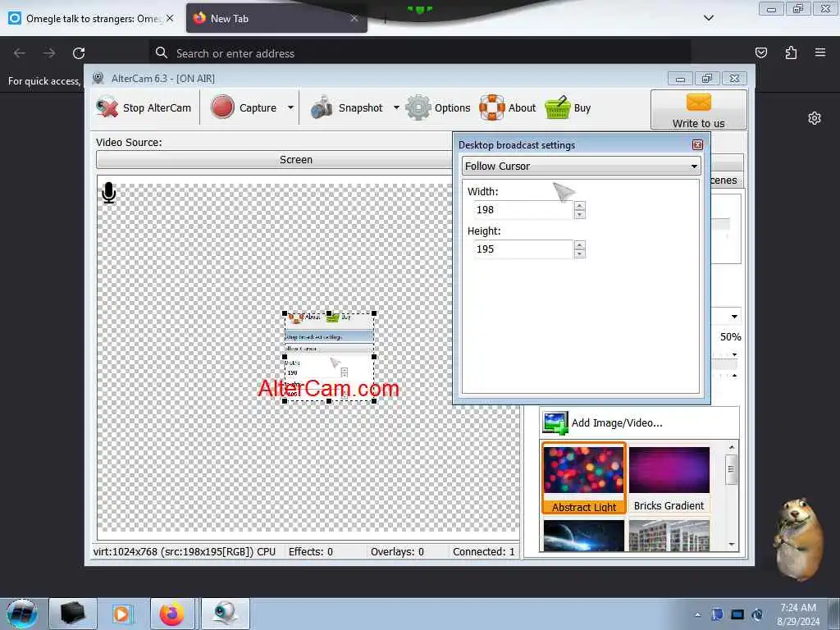
Task: Reload page with Firefox refresh icon
Action: [79, 53]
